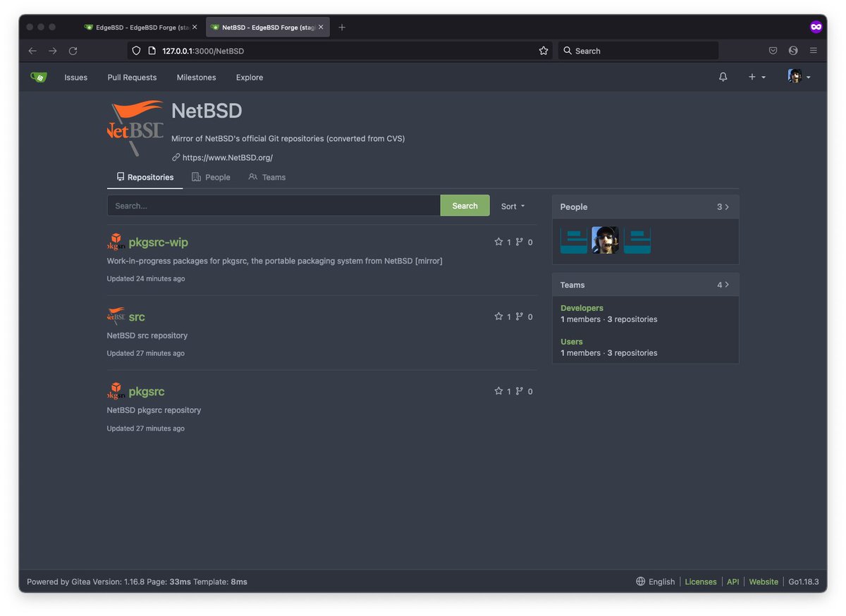This screenshot has height=616, width=846.
Task: Open the API footer link
Action: (732, 581)
